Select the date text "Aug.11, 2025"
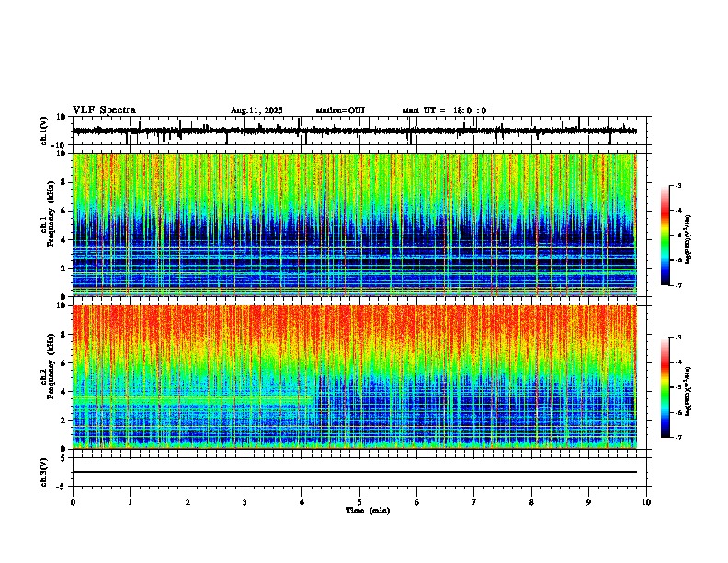 pos(256,110)
